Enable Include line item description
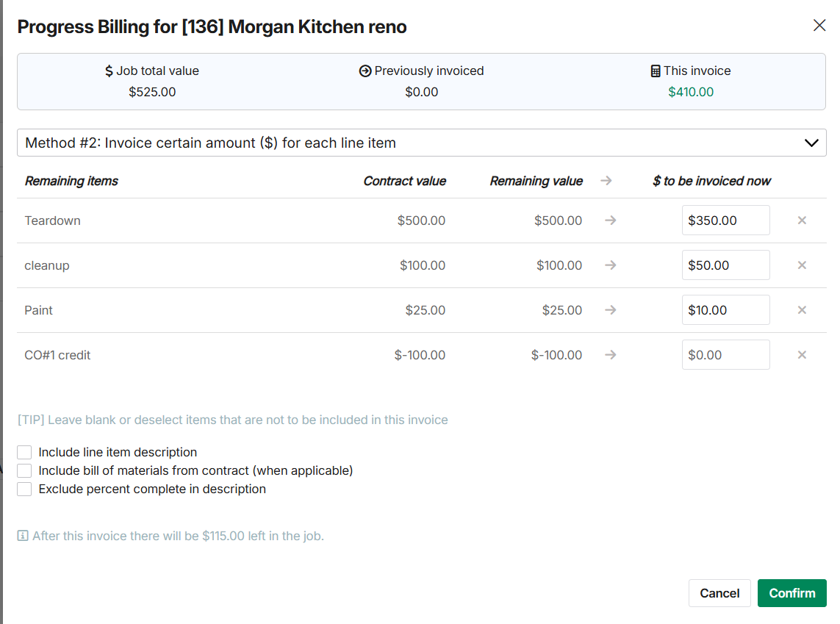Screen dimensions: 840x624 [x=24, y=452]
